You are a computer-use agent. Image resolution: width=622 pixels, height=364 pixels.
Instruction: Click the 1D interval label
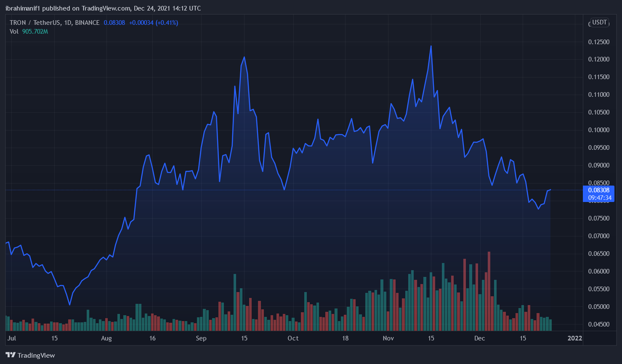67,23
